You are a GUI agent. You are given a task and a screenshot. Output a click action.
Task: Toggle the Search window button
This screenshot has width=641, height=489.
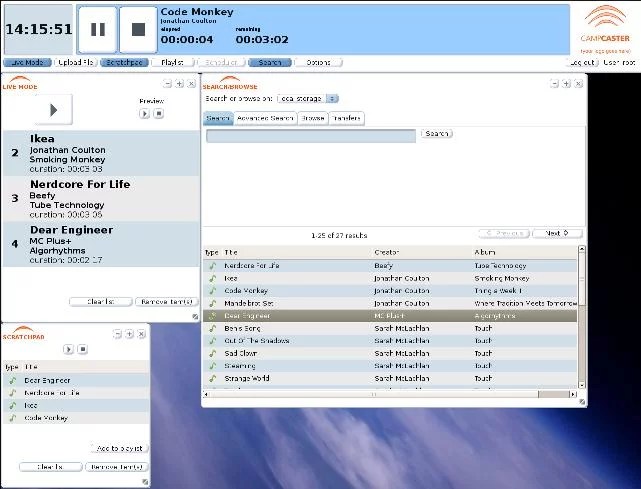[x=270, y=62]
